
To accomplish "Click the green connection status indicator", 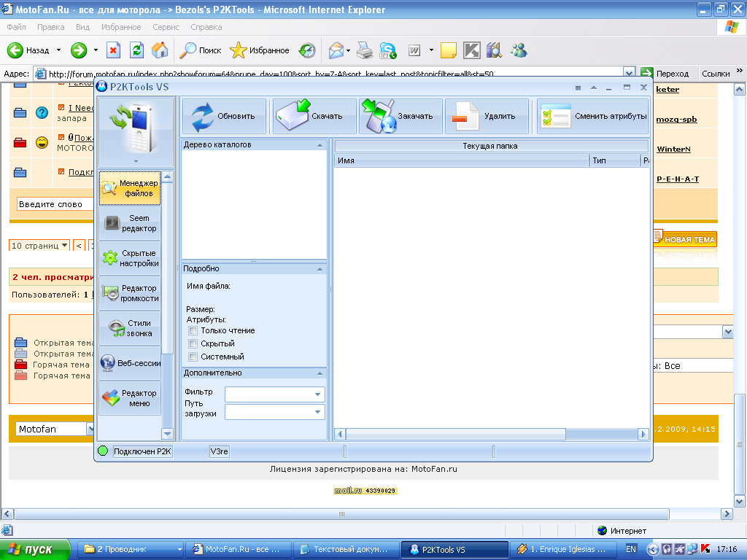I will [103, 451].
